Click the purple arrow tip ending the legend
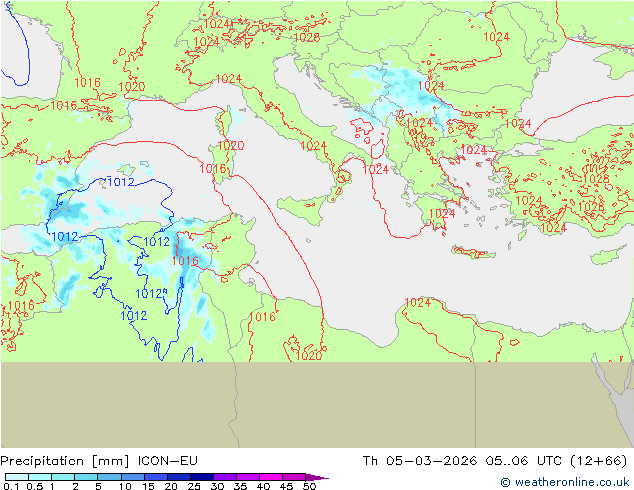This screenshot has width=634, height=490. pyautogui.click(x=317, y=477)
